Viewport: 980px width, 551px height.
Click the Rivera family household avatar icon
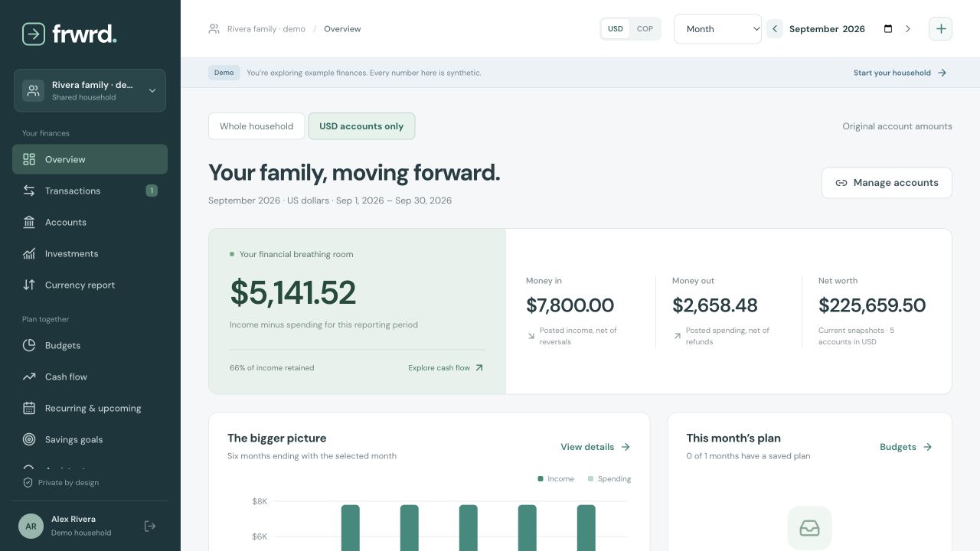coord(33,91)
